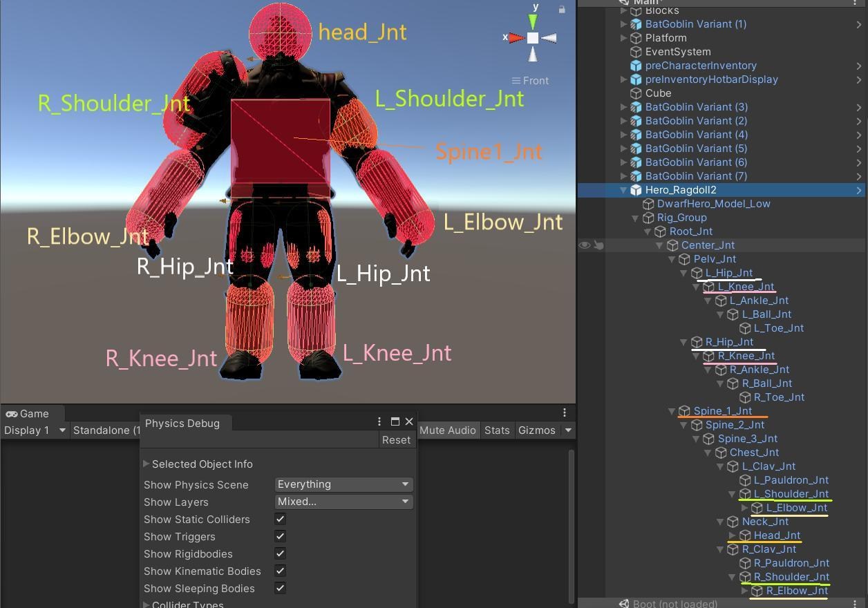Maximize the Physics Debug window
The width and height of the screenshot is (868, 608).
395,421
